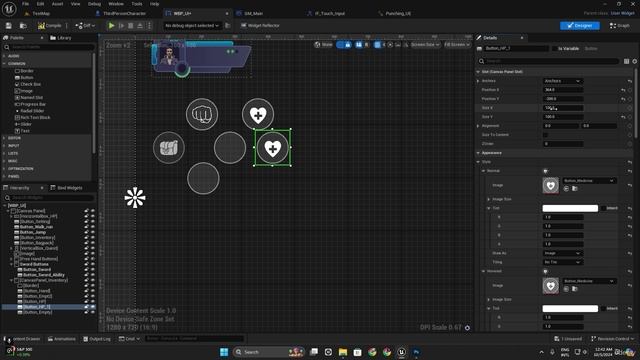Toggle lock icon for Button_Walk_run row
The image size is (640, 360).
(87, 227)
